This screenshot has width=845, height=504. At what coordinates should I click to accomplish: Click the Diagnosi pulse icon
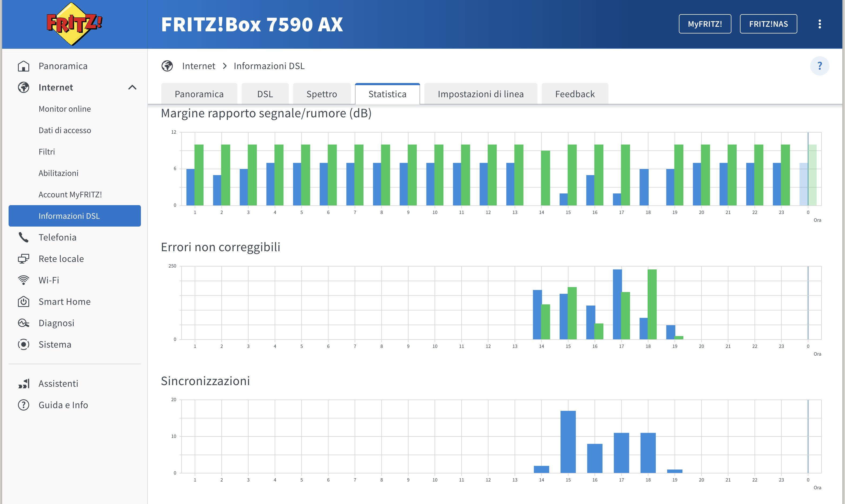(24, 323)
